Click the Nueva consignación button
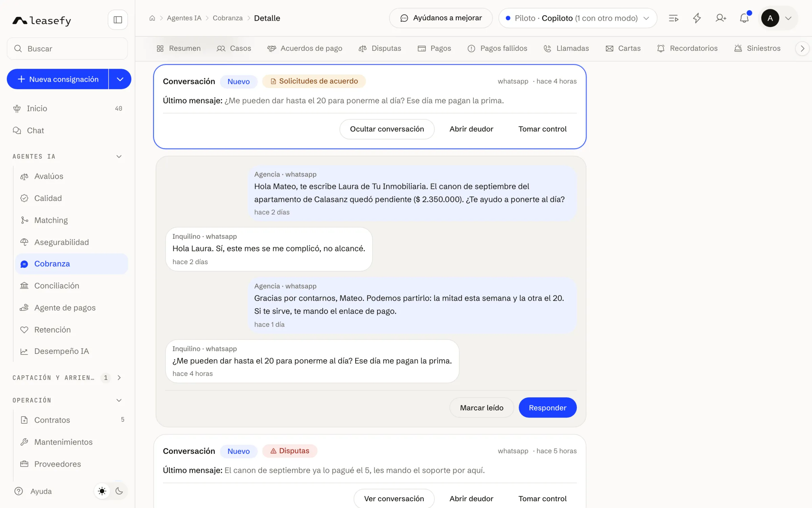The height and width of the screenshot is (508, 812). pyautogui.click(x=58, y=79)
